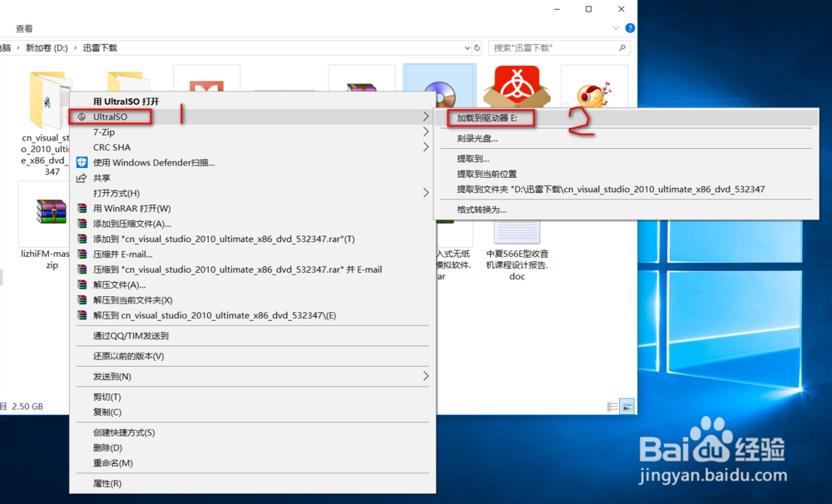Image resolution: width=832 pixels, height=504 pixels.
Task: Open the address bar history dropdown
Action: click(467, 47)
